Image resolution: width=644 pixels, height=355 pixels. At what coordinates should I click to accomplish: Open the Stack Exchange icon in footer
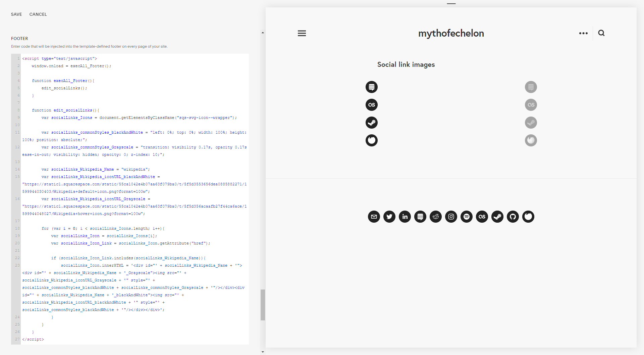[x=420, y=217]
